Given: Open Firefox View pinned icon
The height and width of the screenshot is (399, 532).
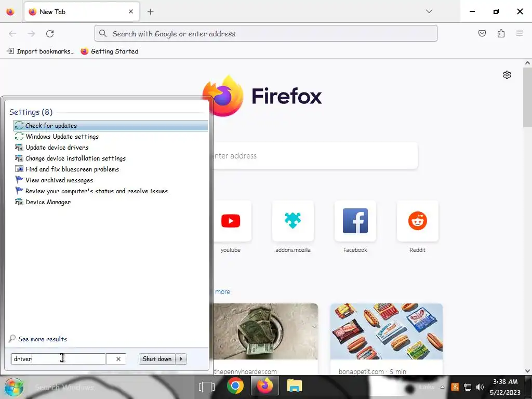Looking at the screenshot, I should coord(10,12).
